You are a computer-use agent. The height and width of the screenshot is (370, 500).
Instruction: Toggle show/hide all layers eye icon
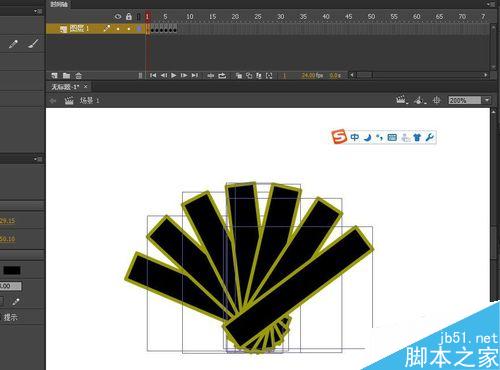coord(118,17)
